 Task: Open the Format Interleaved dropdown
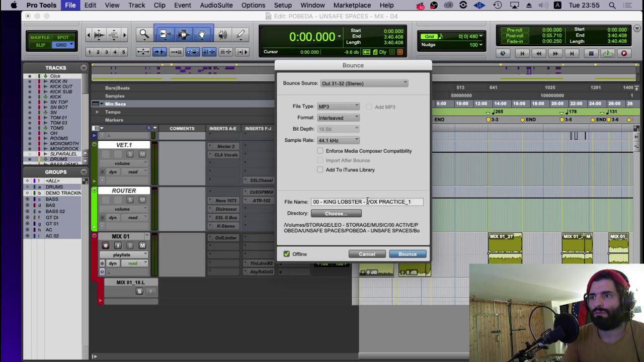338,118
